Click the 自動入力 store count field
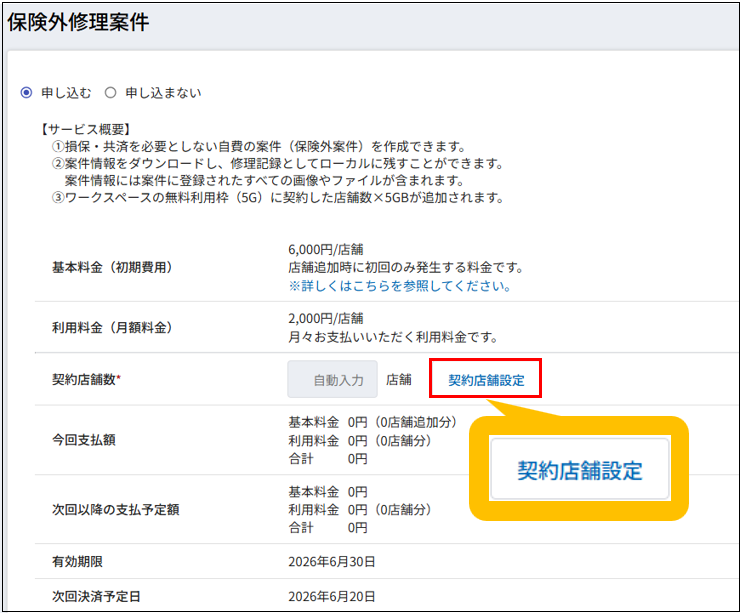The width and height of the screenshot is (741, 613). pyautogui.click(x=333, y=380)
